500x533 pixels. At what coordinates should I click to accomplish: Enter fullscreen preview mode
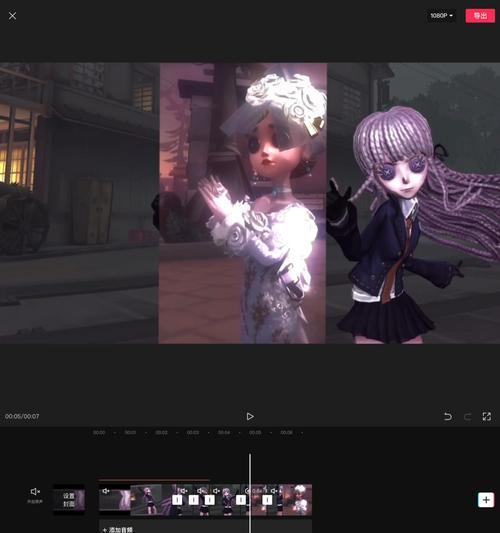pos(487,416)
